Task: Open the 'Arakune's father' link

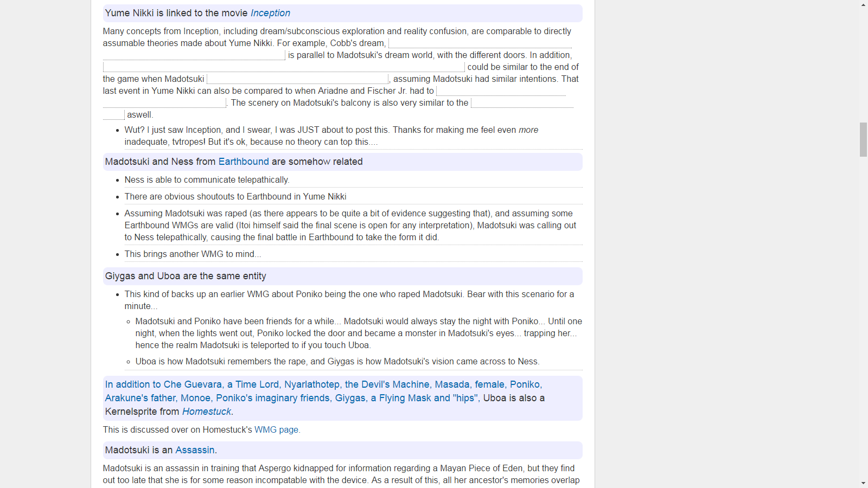Action: point(141,398)
